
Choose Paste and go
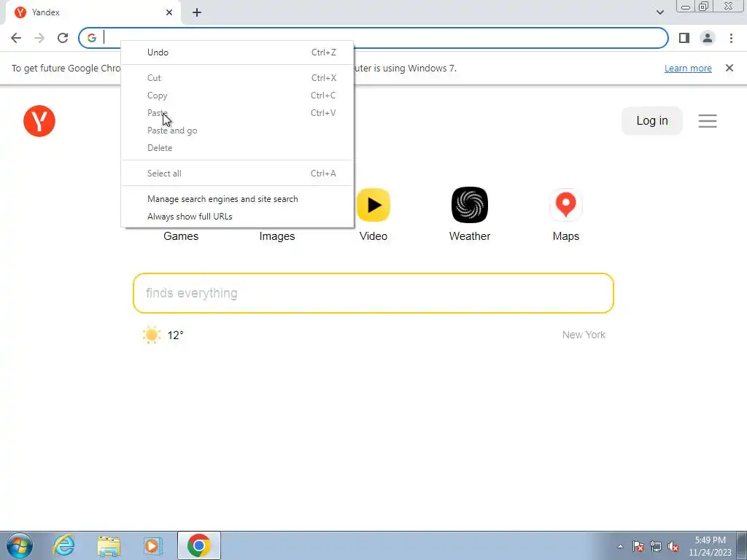point(238,131)
